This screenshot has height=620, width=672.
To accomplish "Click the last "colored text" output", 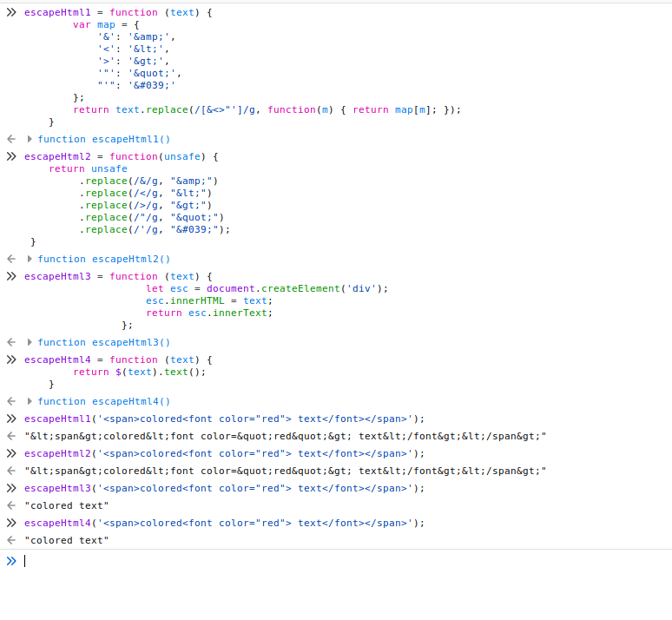I will click(x=67, y=541).
